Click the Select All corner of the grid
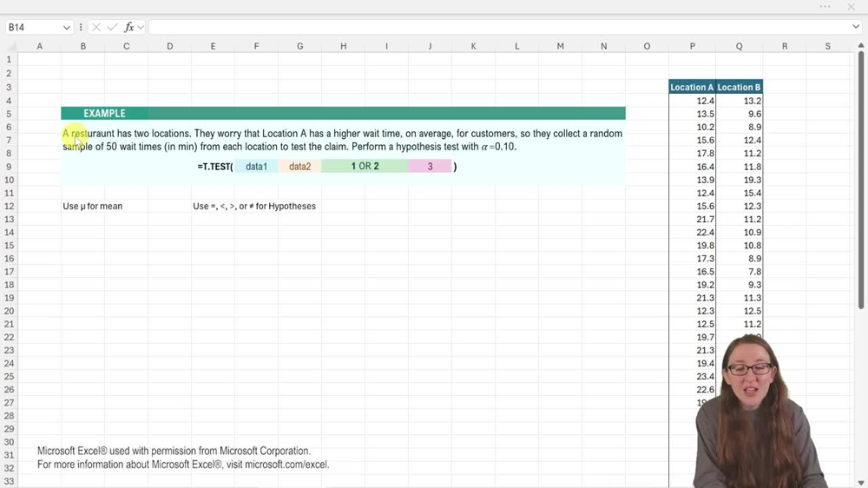The image size is (868, 488). (x=9, y=47)
